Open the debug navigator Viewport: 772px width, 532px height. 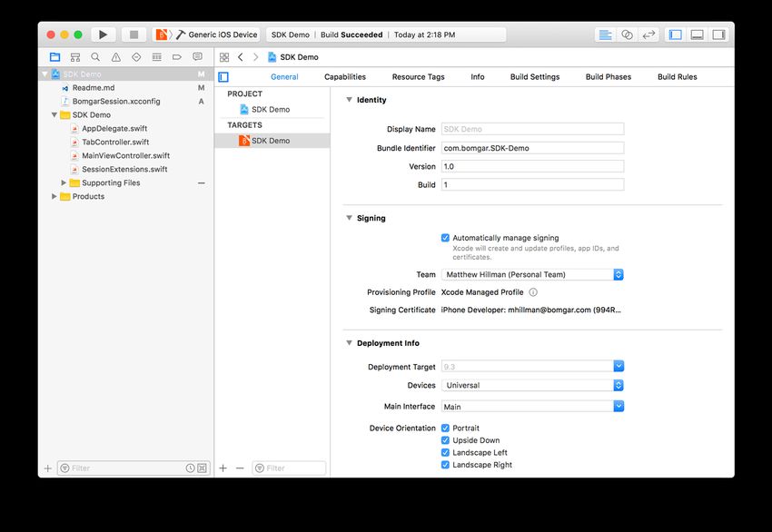(x=156, y=57)
